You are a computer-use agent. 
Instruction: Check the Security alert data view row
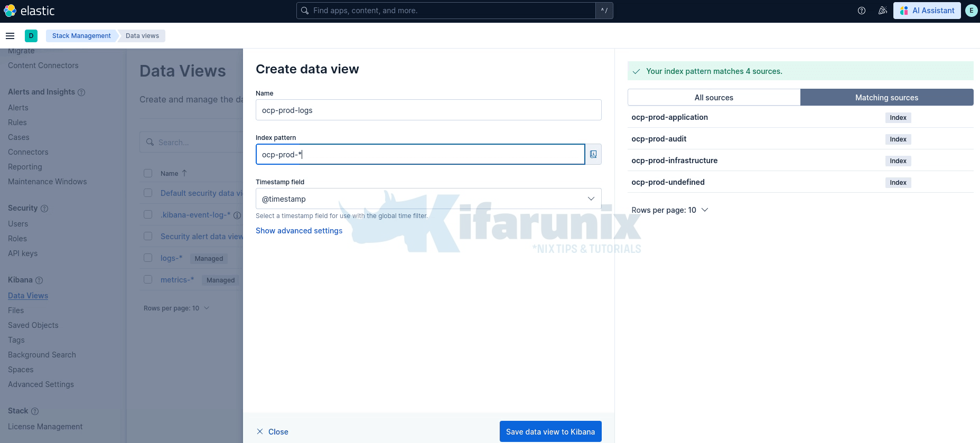(x=148, y=237)
